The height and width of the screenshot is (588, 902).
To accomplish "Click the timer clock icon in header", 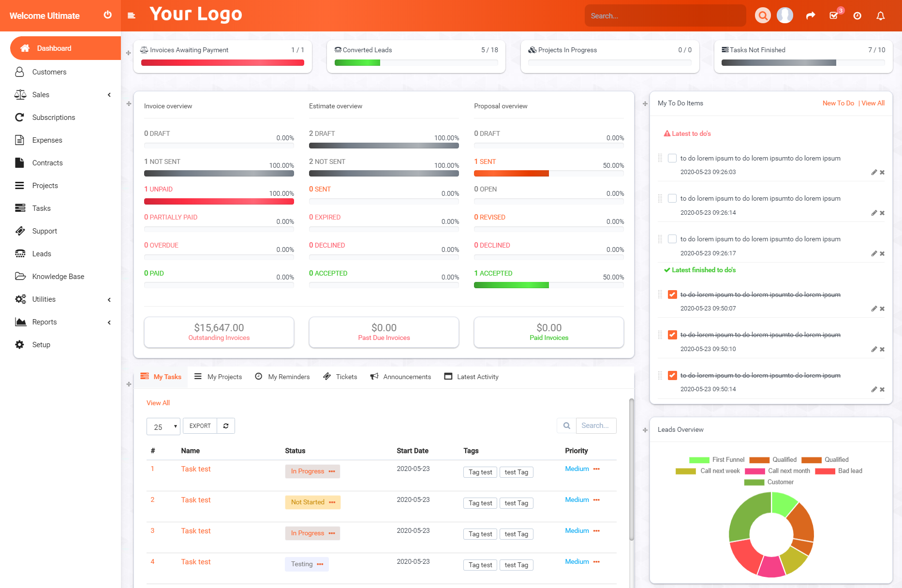I will 857,15.
